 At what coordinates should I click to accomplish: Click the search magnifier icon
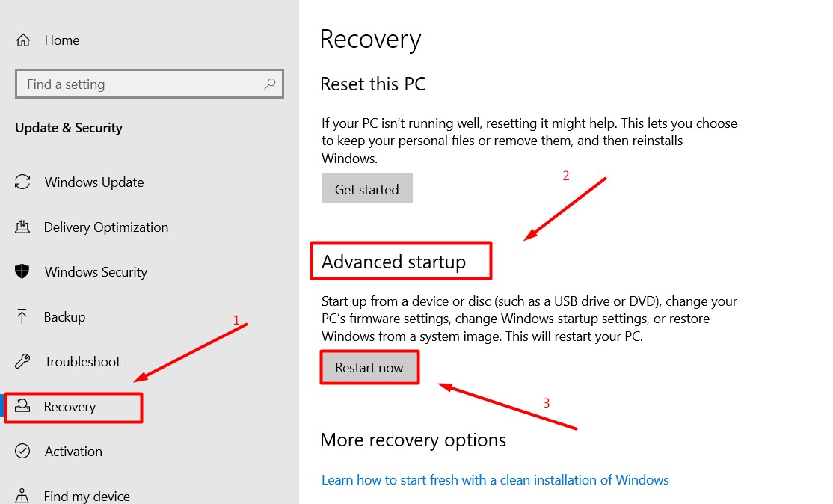tap(270, 84)
